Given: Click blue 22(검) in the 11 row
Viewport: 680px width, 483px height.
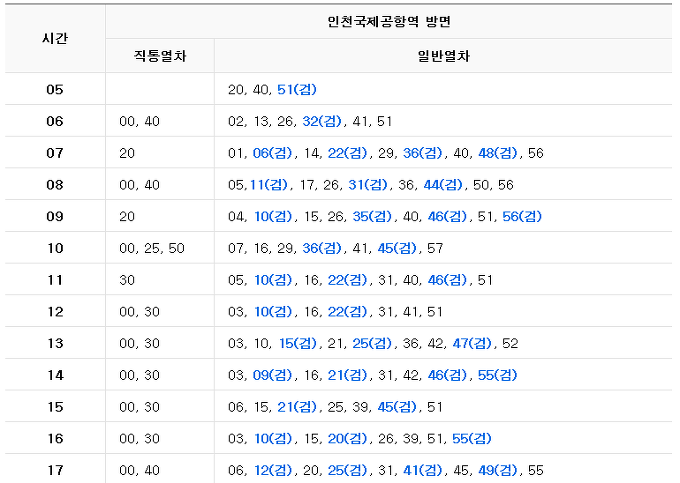Looking at the screenshot, I should [x=347, y=280].
